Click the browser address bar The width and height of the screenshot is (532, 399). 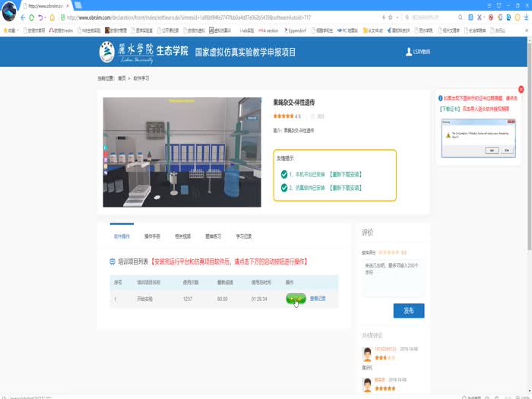pos(228,17)
